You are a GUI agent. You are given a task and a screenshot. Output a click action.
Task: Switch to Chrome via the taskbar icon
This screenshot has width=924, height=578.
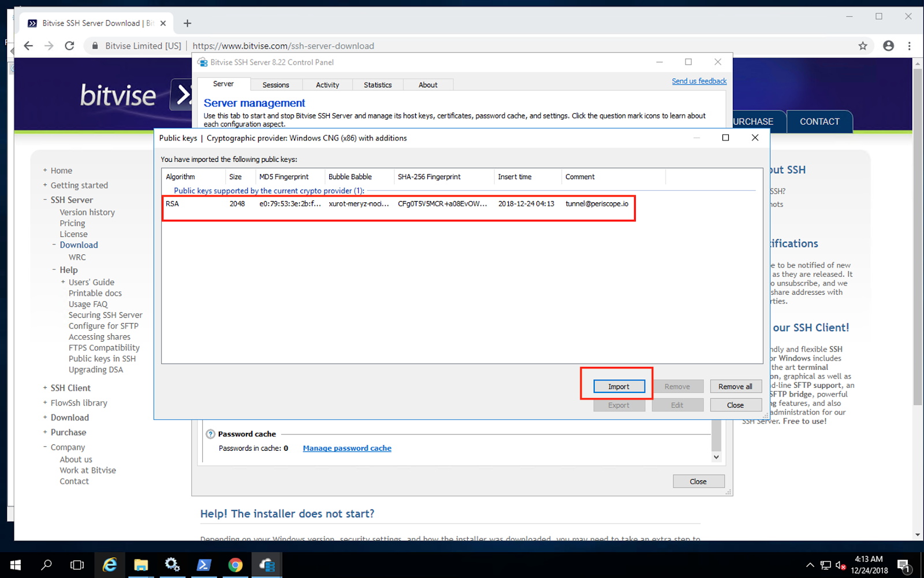[235, 565]
